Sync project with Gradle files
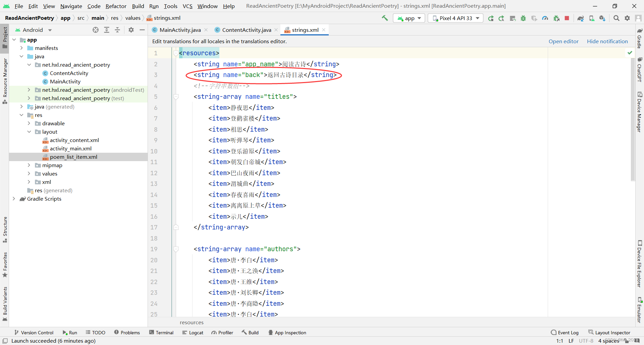644x345 pixels. [x=581, y=18]
